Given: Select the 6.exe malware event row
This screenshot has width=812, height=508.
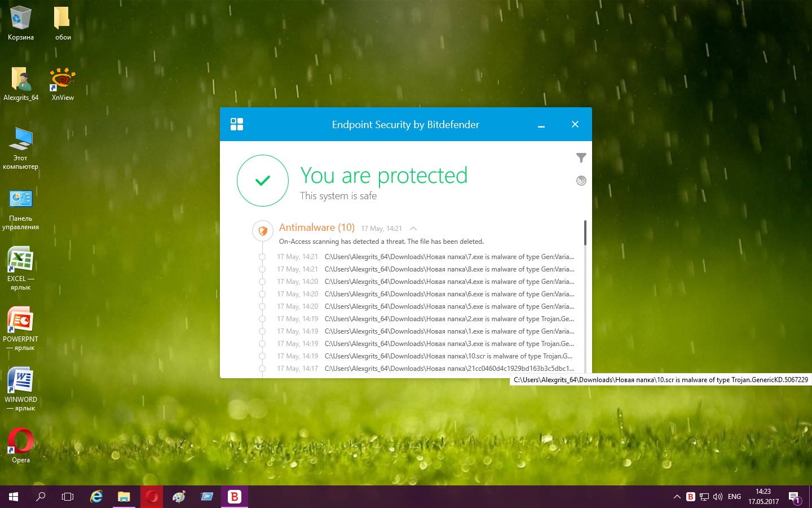Looking at the screenshot, I should tap(426, 294).
